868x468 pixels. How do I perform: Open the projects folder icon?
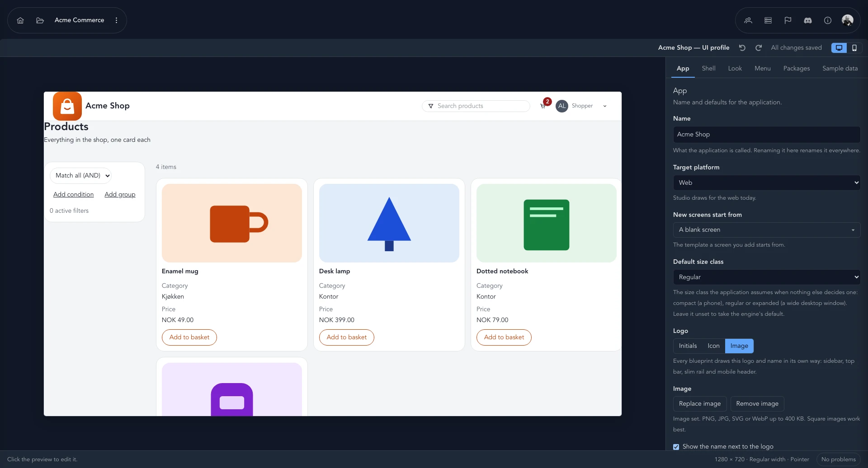click(40, 20)
